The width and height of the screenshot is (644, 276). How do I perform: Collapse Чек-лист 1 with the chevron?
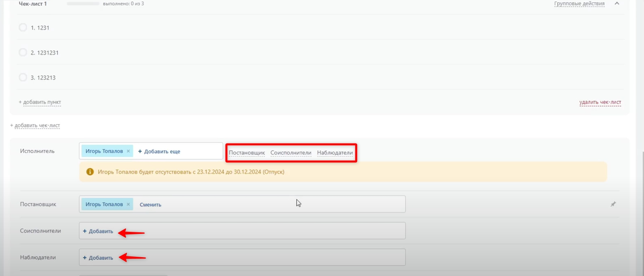pos(617,4)
